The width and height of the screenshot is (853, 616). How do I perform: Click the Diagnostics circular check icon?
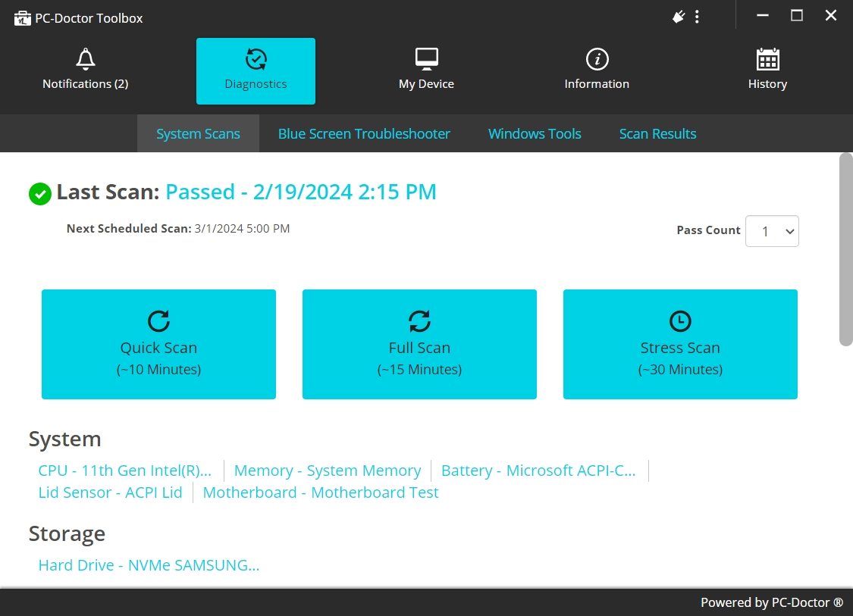tap(256, 59)
